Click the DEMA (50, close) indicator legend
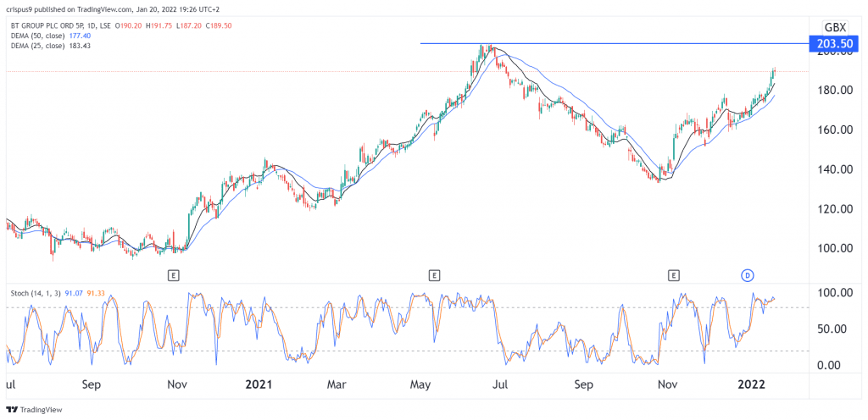Viewport: 868px width, 420px height. coord(37,36)
